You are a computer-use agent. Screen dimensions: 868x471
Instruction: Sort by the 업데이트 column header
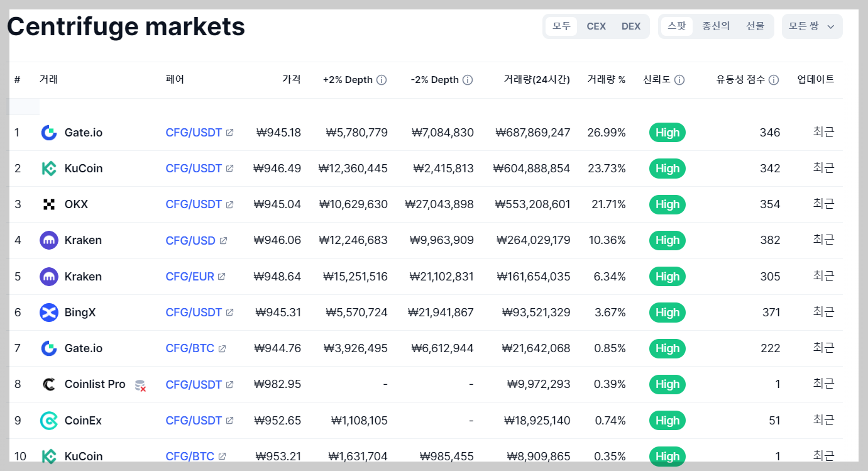tap(816, 80)
